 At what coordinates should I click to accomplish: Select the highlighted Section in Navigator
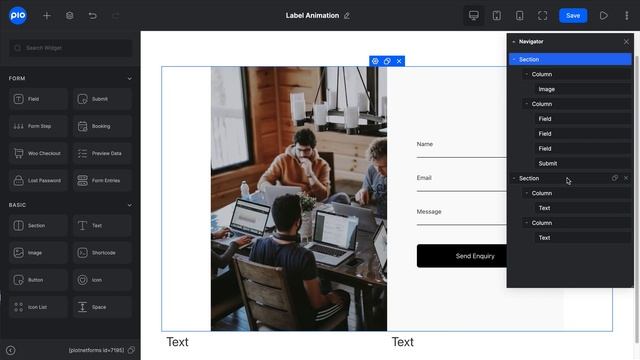tap(570, 59)
